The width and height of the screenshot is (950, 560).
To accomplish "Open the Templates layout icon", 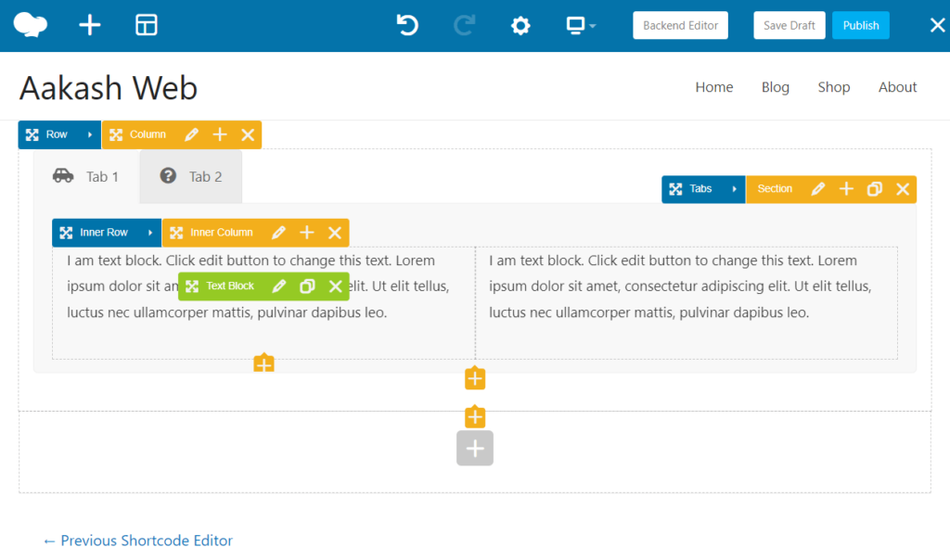I will tap(146, 25).
